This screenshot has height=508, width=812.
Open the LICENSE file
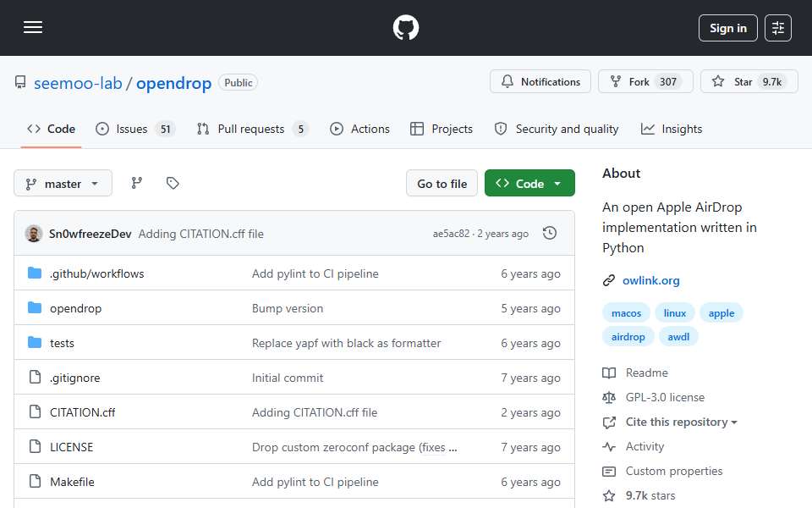tap(71, 447)
